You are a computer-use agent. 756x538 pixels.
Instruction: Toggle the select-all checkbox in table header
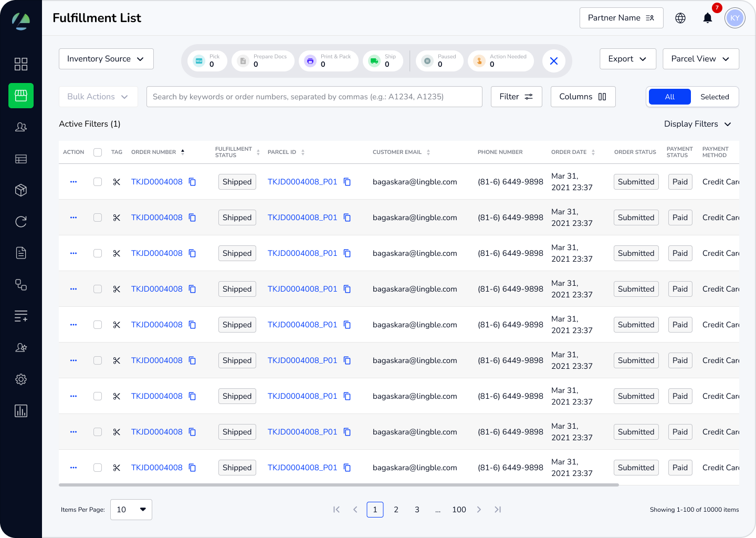(x=98, y=152)
